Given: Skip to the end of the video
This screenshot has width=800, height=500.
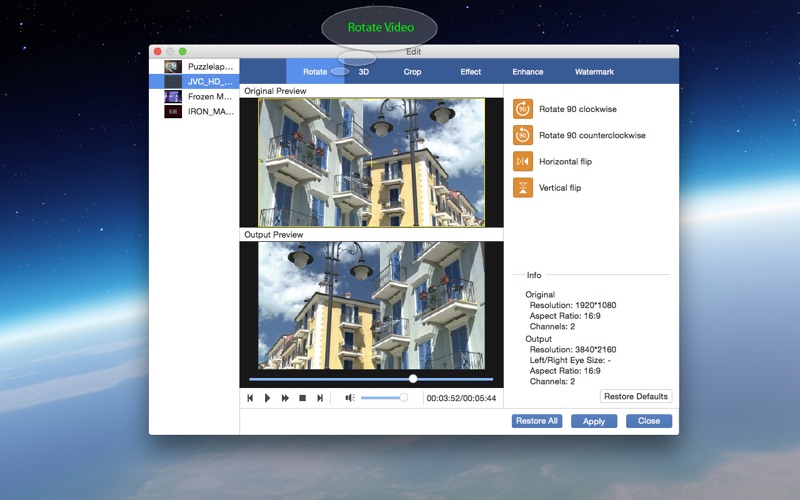Looking at the screenshot, I should 320,398.
